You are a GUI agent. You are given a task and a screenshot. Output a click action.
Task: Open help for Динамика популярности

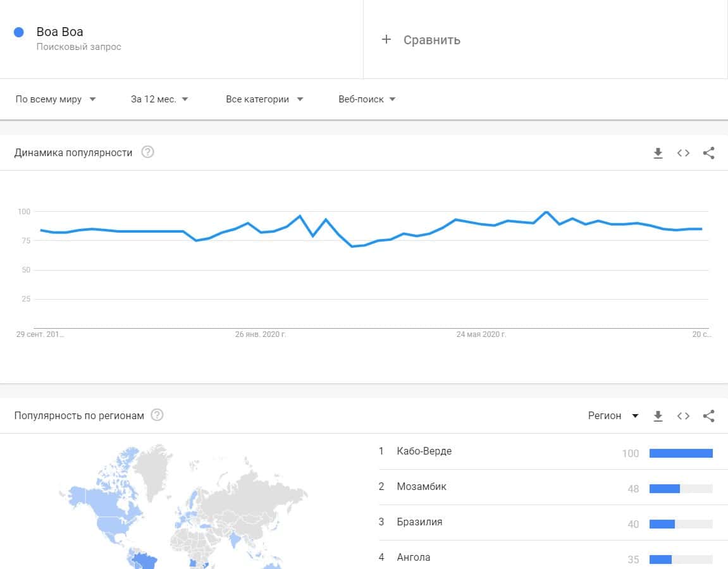[148, 152]
